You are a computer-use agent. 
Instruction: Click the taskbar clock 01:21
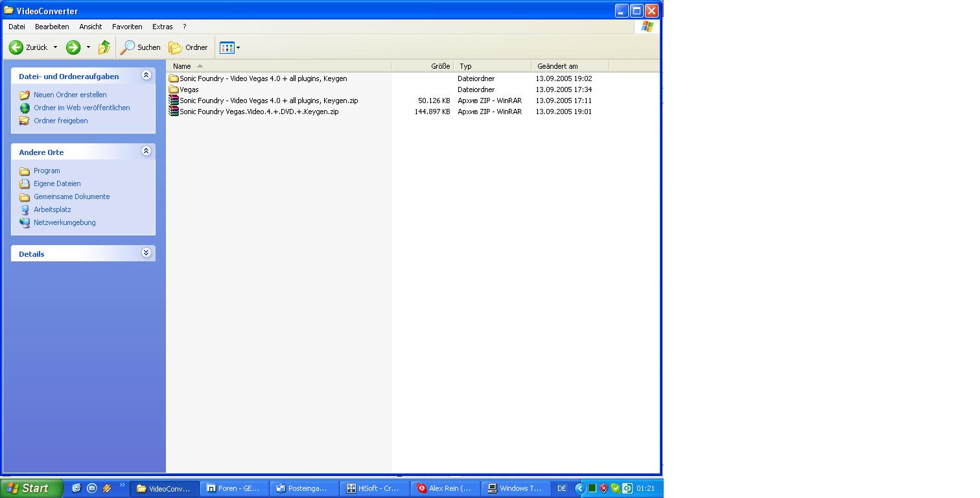pyautogui.click(x=646, y=488)
